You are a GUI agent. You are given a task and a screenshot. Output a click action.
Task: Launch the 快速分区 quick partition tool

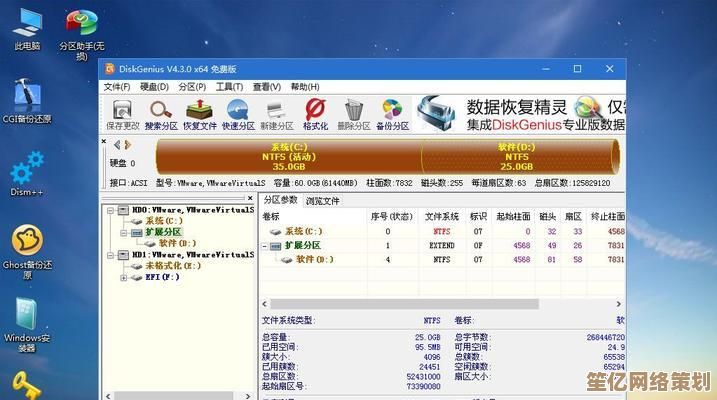coord(238,115)
